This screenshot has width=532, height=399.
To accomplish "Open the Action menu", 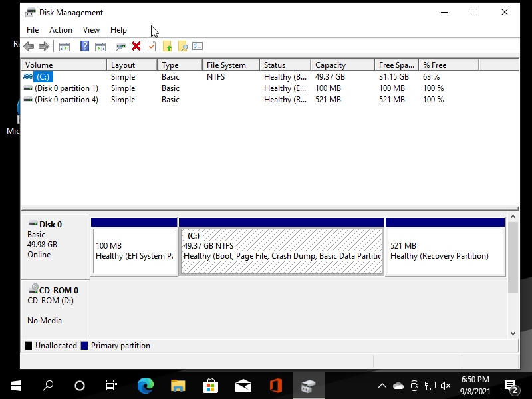I will 61,30.
